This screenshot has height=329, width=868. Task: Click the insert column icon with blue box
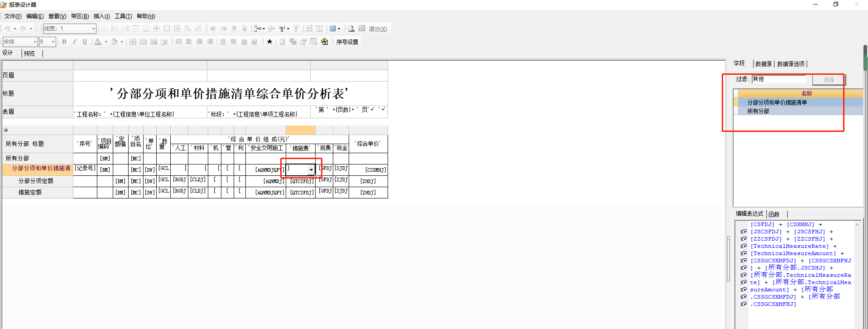[x=282, y=29]
